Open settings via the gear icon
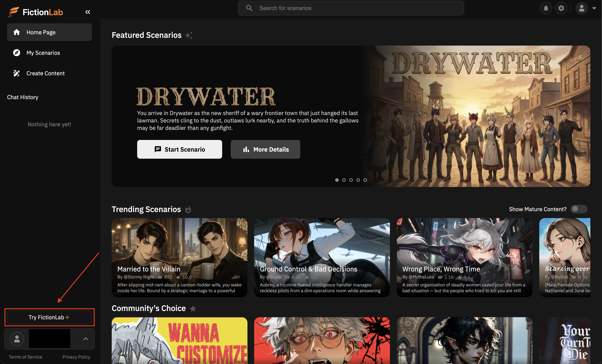 (x=561, y=8)
